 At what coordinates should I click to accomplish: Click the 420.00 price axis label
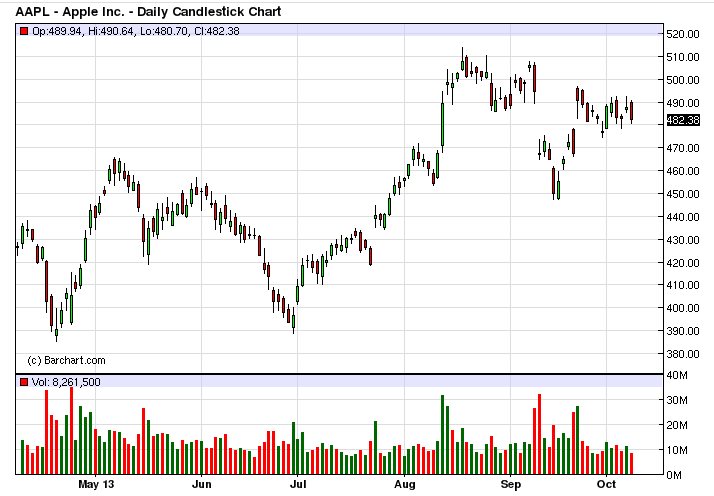(x=683, y=263)
